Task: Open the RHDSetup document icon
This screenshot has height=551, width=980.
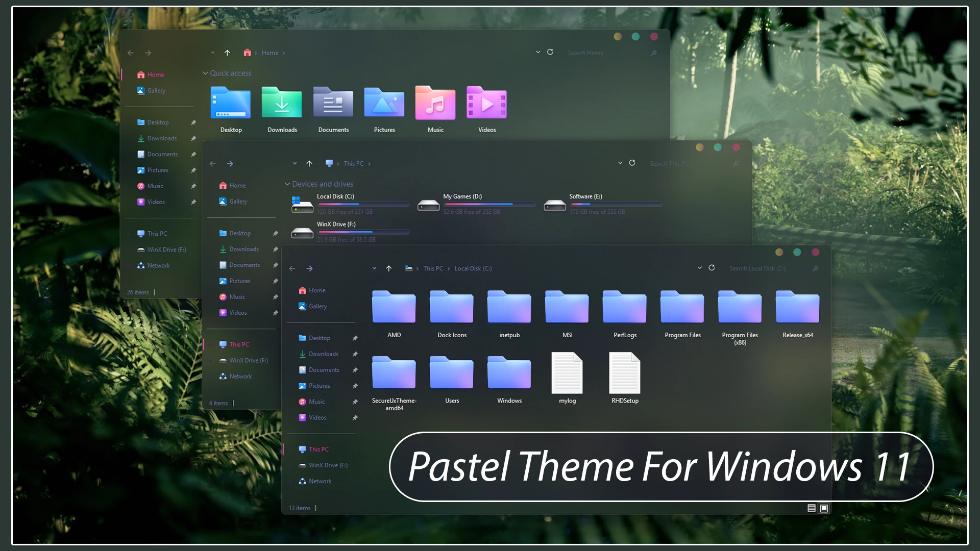Action: click(x=624, y=373)
